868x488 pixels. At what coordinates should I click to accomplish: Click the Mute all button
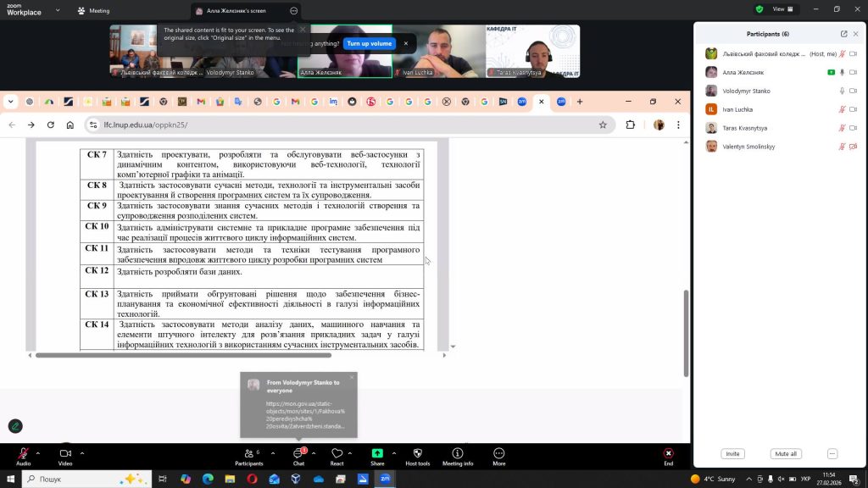[785, 454]
